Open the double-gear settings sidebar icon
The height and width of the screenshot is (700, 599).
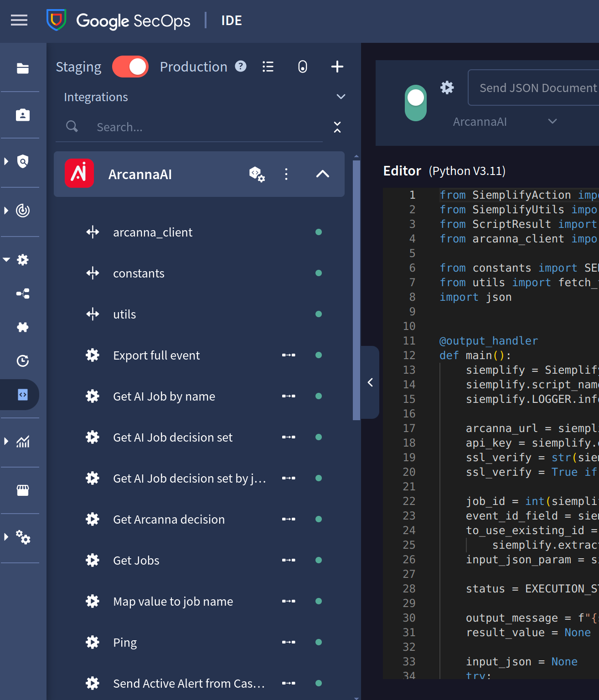coord(23,537)
